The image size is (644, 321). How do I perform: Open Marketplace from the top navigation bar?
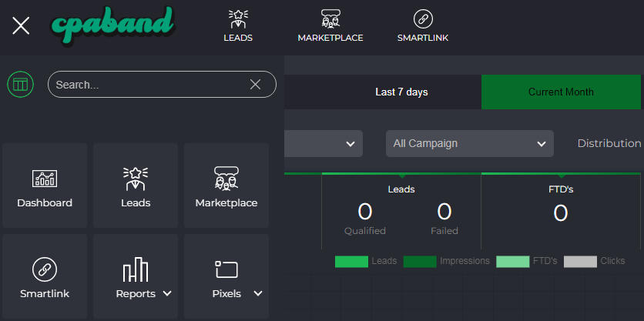pyautogui.click(x=330, y=26)
